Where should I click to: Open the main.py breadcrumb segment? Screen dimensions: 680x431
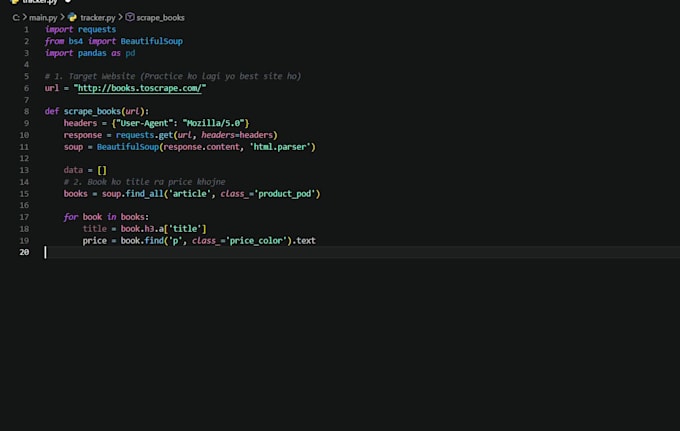coord(43,18)
